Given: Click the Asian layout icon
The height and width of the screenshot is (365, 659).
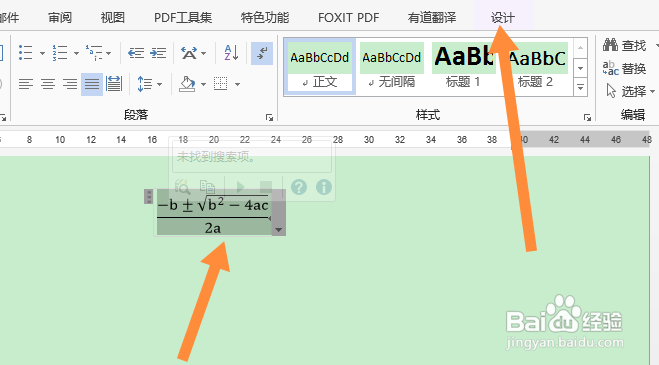Looking at the screenshot, I should pos(189,53).
